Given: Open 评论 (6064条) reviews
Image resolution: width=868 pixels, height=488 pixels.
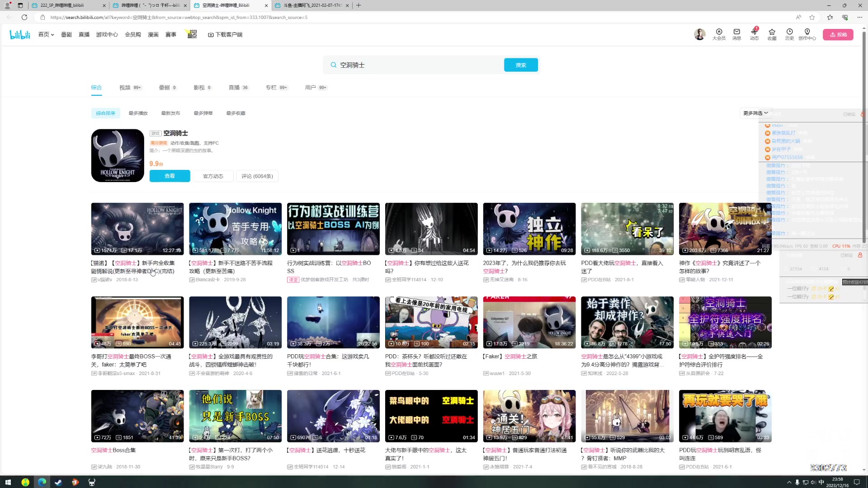Looking at the screenshot, I should (x=257, y=176).
